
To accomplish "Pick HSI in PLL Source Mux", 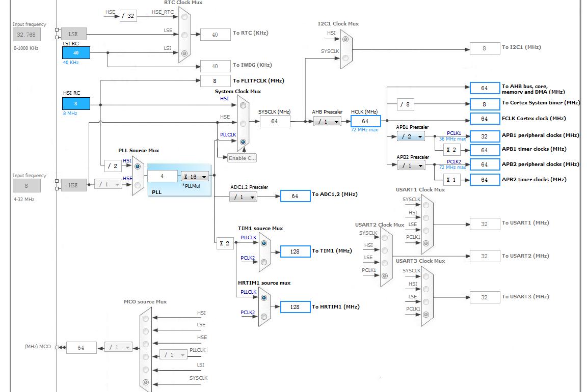I will click(138, 166).
